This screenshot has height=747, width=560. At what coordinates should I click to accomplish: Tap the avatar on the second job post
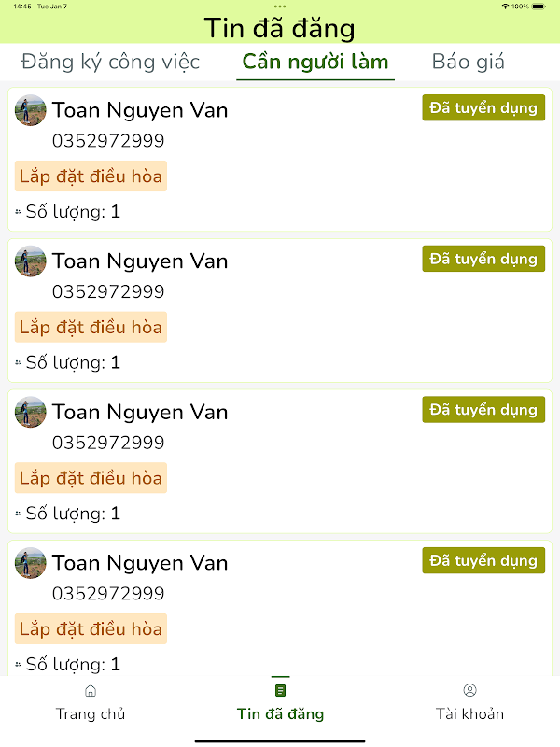pyautogui.click(x=31, y=261)
